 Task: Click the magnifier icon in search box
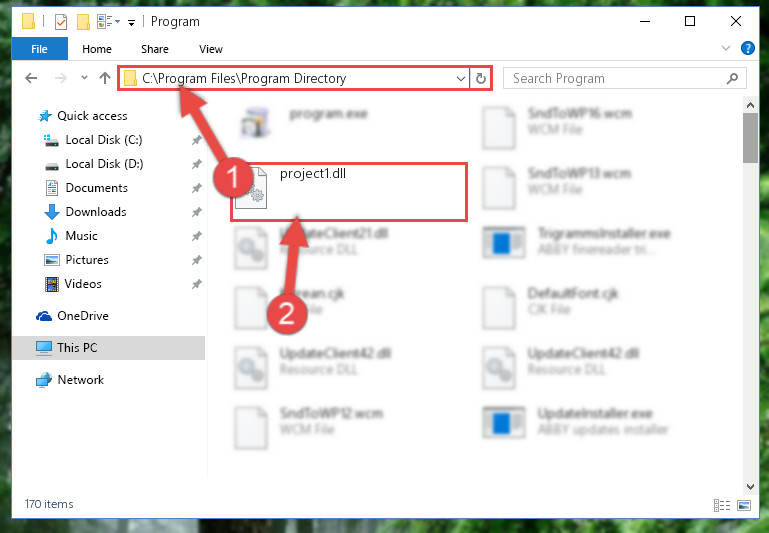click(732, 78)
